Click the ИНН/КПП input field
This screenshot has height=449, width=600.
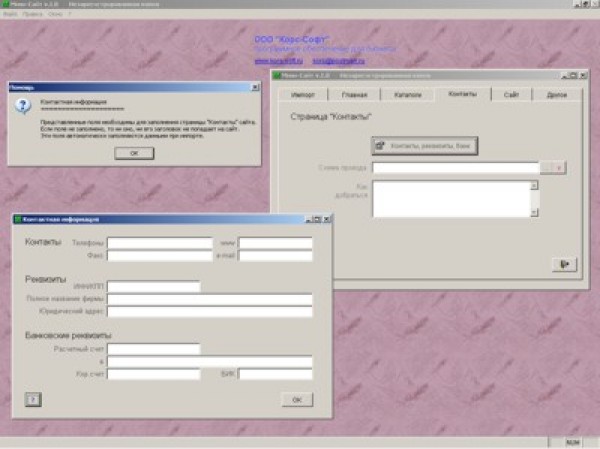point(154,286)
